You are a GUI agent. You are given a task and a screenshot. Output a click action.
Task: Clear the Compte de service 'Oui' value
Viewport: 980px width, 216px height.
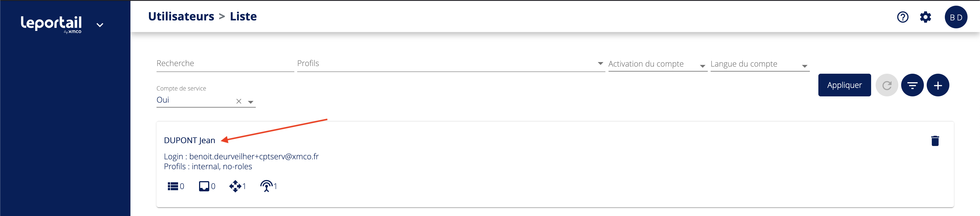click(x=238, y=101)
